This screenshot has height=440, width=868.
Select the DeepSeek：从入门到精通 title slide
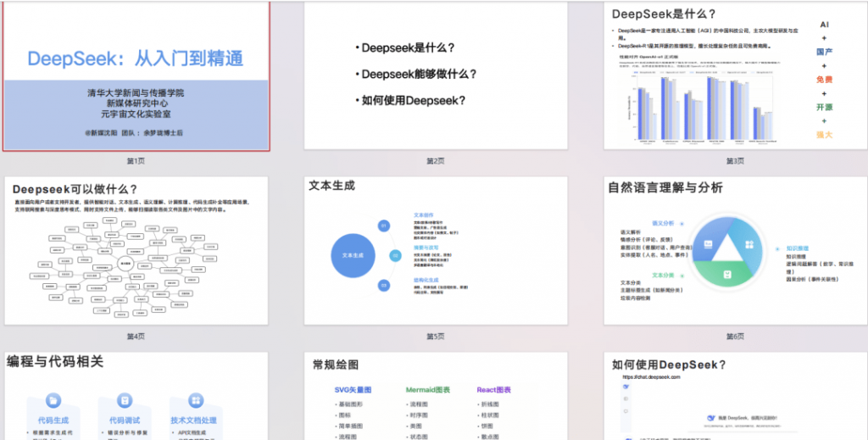[136, 76]
